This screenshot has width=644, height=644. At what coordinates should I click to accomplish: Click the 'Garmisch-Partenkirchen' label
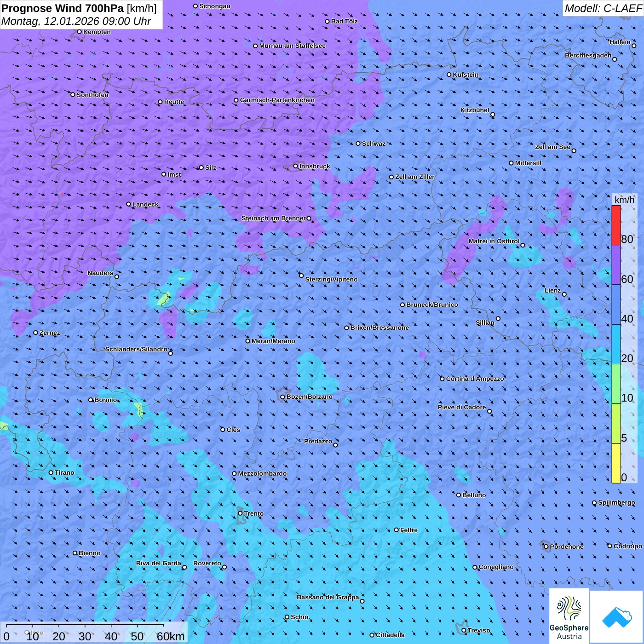[x=277, y=100]
